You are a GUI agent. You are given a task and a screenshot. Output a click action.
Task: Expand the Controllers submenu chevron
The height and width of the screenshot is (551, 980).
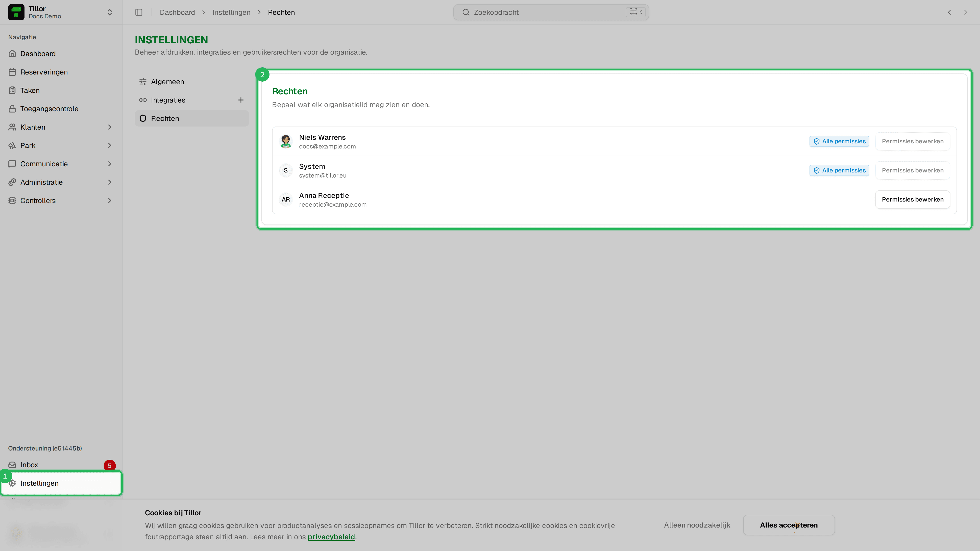pos(109,201)
